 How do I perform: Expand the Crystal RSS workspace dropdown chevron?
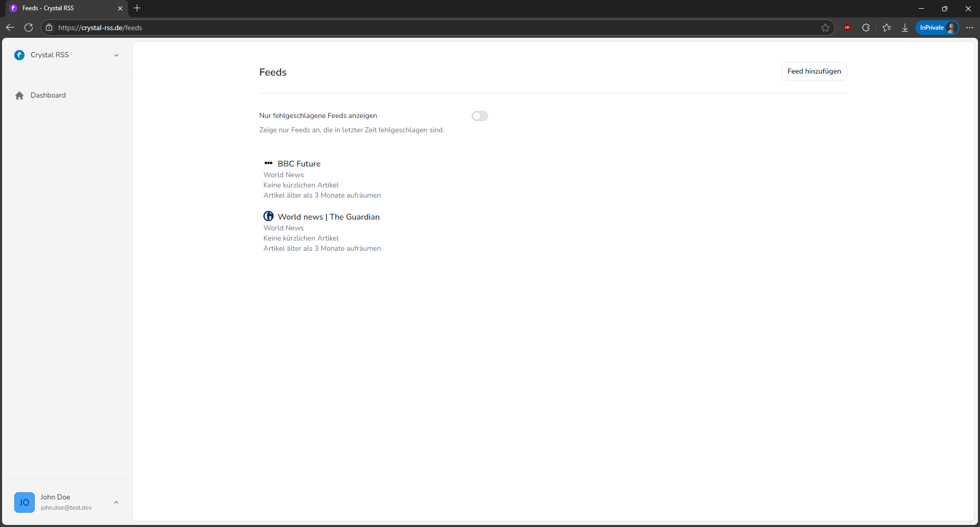tap(116, 55)
